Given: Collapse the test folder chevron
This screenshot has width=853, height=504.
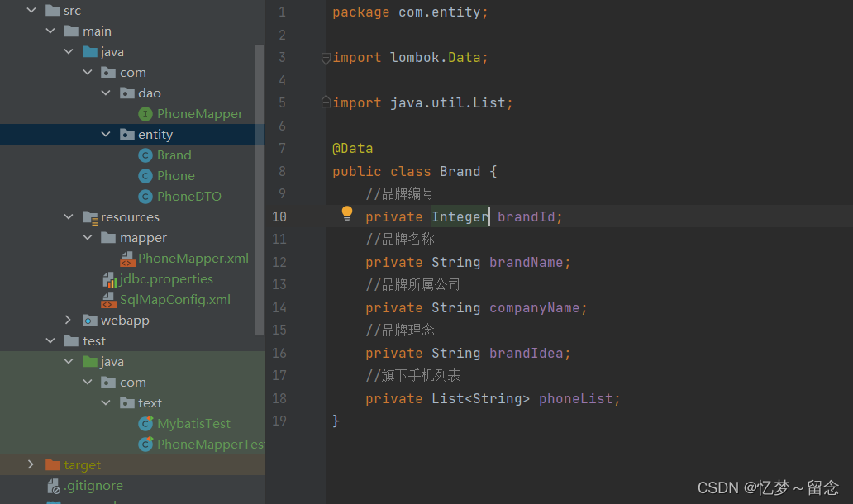Looking at the screenshot, I should click(x=50, y=341).
